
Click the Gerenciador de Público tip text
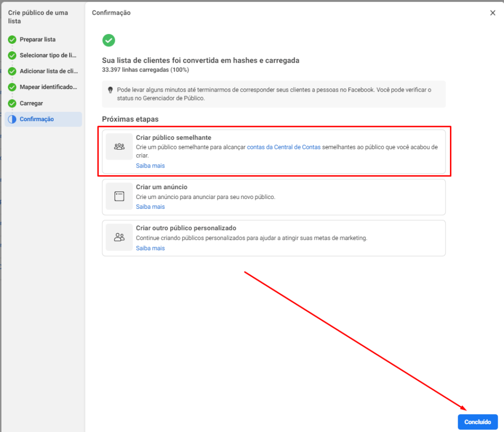[274, 94]
